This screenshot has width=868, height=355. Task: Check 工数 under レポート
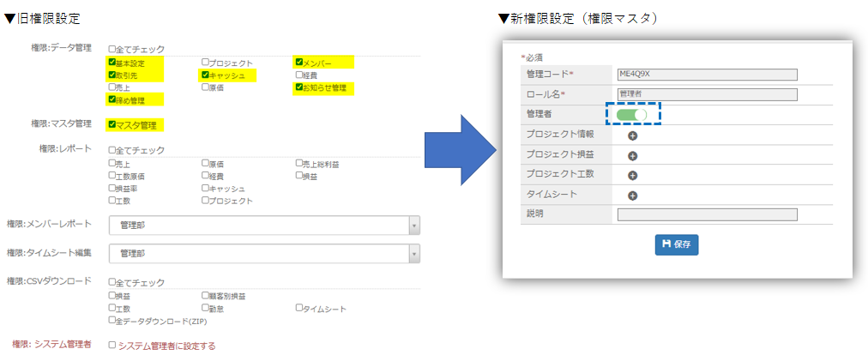click(x=112, y=200)
